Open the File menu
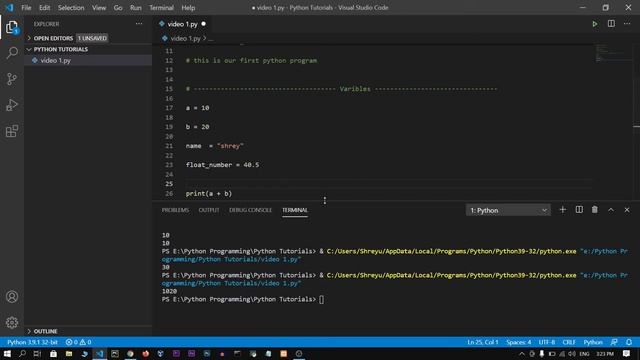This screenshot has width=640, height=360. coord(26,7)
